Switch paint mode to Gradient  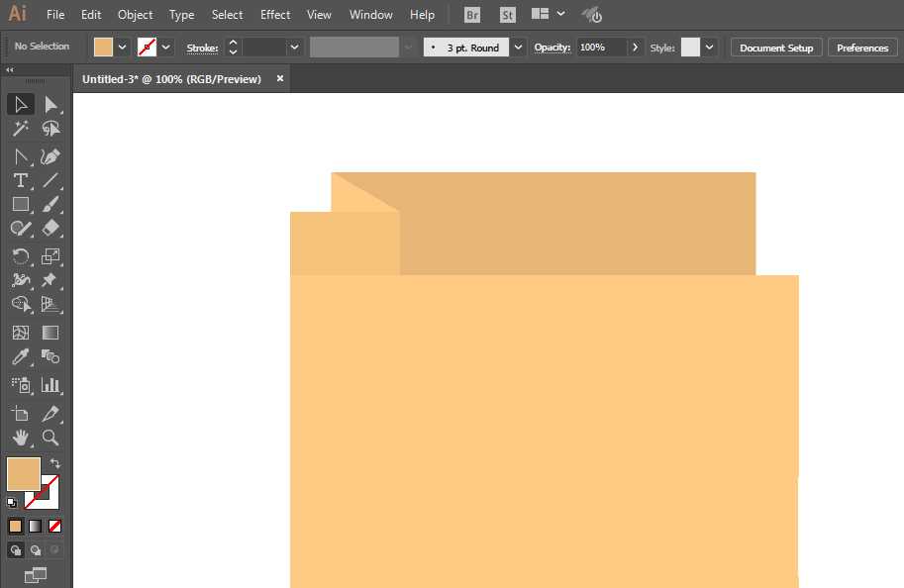(36, 527)
